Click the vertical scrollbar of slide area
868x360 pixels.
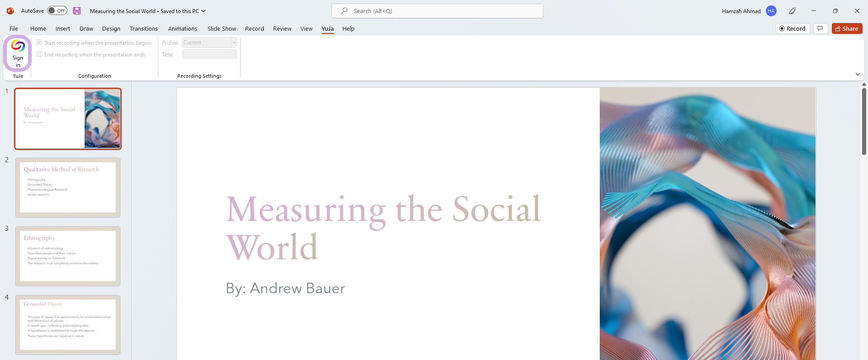864,122
